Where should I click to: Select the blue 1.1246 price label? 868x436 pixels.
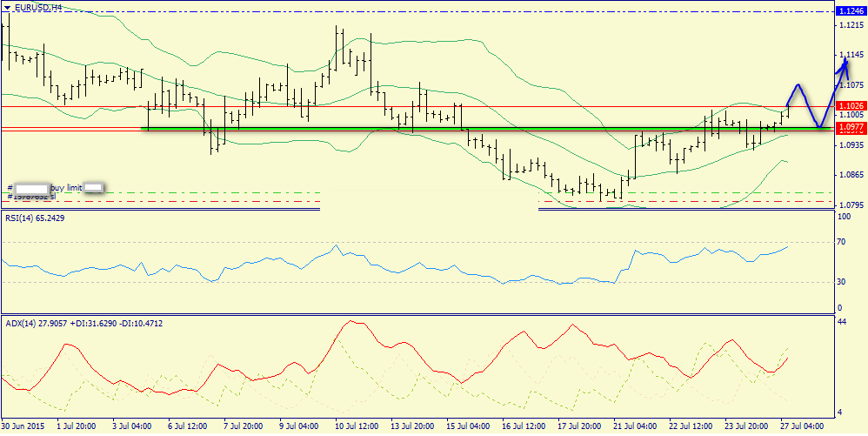coord(849,11)
